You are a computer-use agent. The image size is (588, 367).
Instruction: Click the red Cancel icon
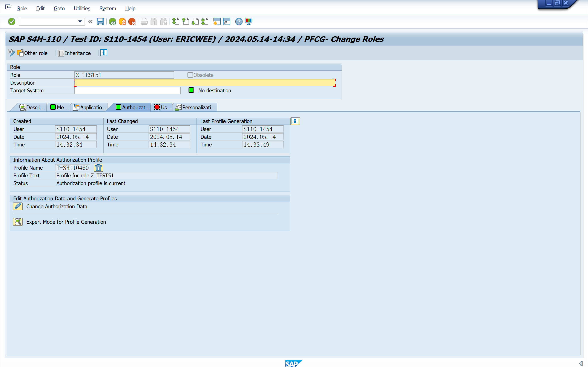132,22
